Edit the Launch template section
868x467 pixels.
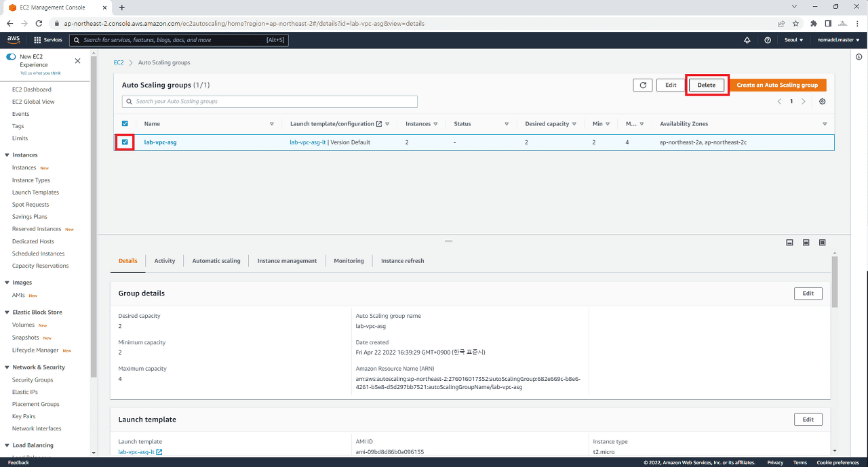click(808, 420)
